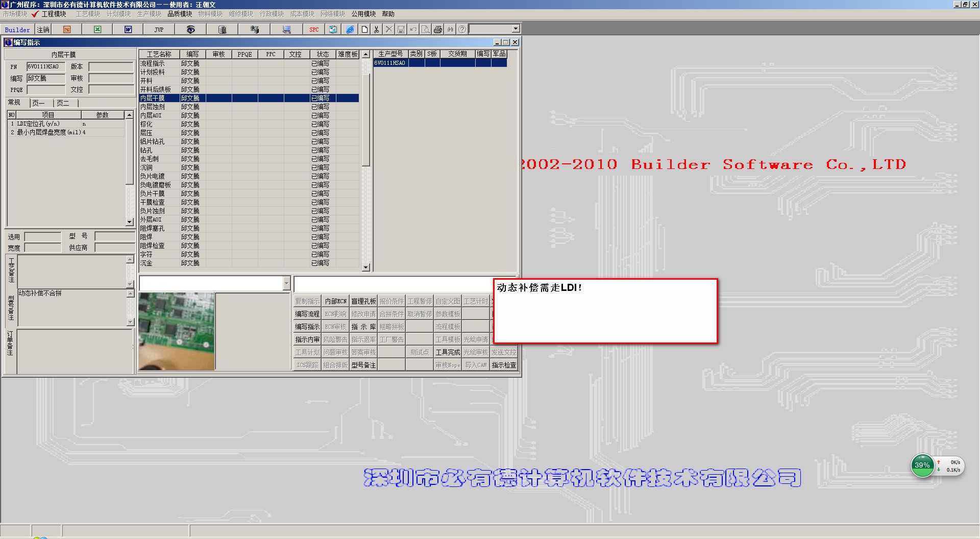The height and width of the screenshot is (539, 980).
Task: Click the JUP toolbar button
Action: pos(159,30)
